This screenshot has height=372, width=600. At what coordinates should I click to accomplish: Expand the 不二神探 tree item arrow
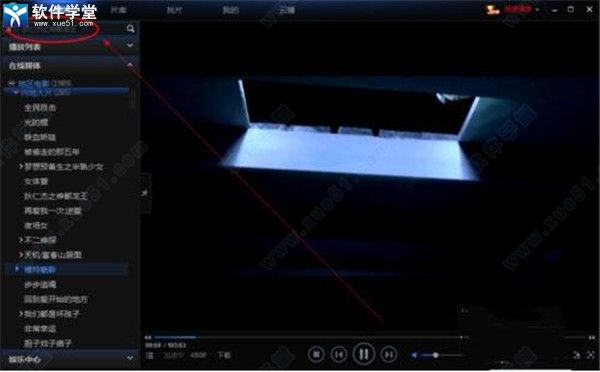(21, 240)
